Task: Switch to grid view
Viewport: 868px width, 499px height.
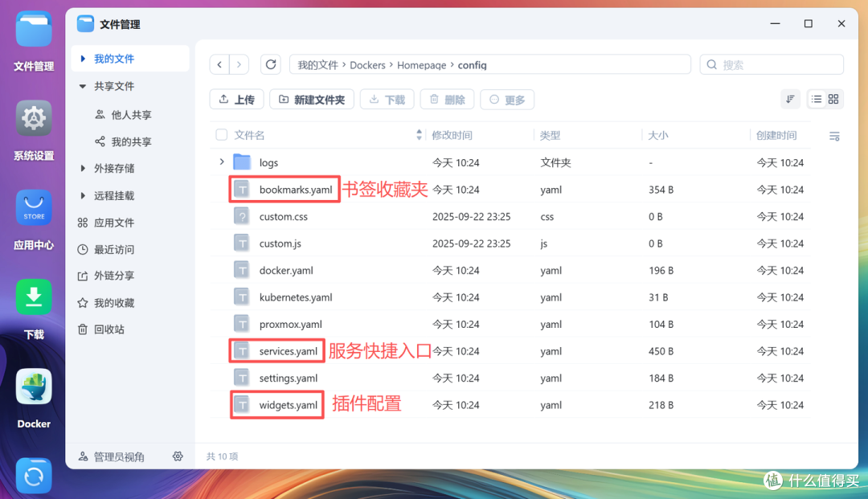Action: (833, 99)
